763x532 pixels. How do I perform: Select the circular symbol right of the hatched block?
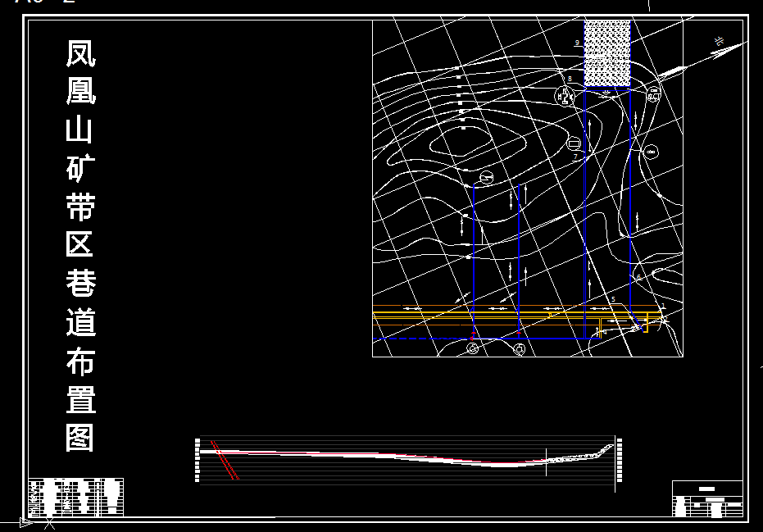click(653, 93)
